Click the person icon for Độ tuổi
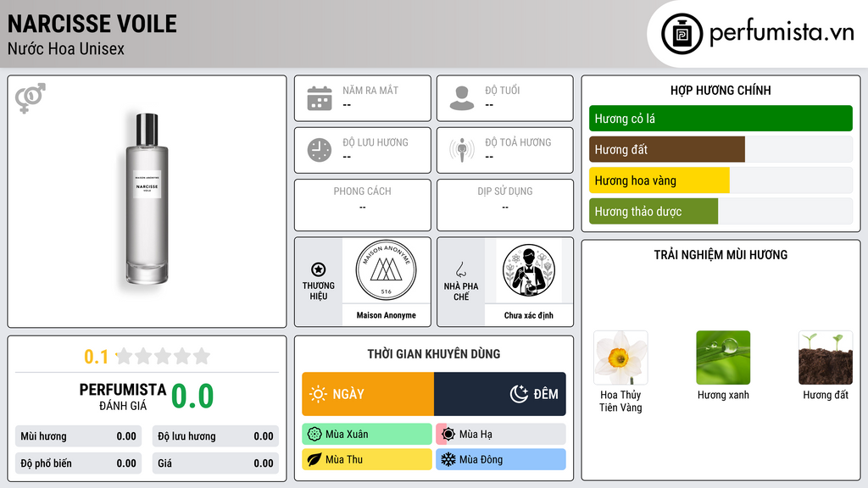This screenshot has width=868, height=488. (462, 98)
